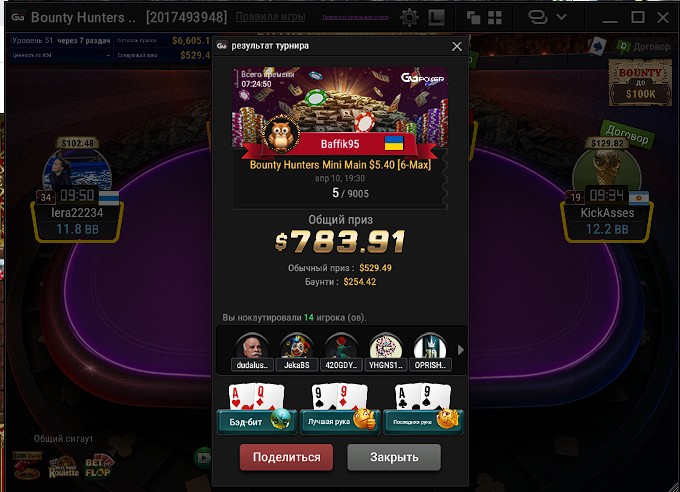Screen dimensions: 680x492
Task: Open the settings gear icon
Action: click(409, 18)
